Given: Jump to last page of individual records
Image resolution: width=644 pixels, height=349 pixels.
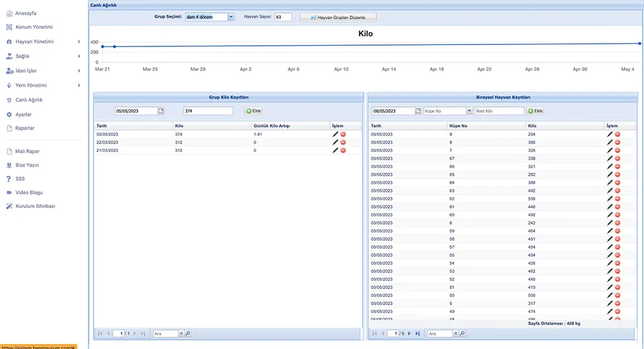Looking at the screenshot, I should click(x=417, y=334).
